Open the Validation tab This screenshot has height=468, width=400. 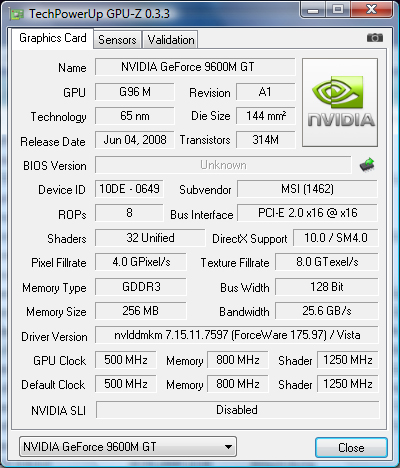pos(171,40)
